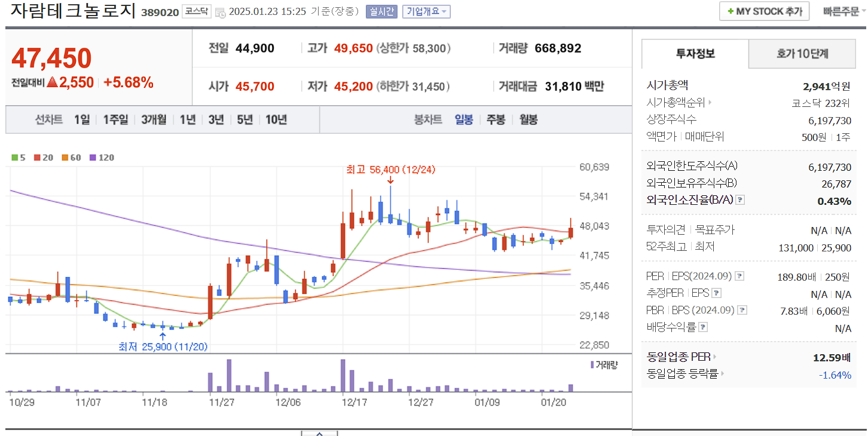This screenshot has height=436, width=868.
Task: Click the EPS(2024.09) question mark icon
Action: [739, 276]
